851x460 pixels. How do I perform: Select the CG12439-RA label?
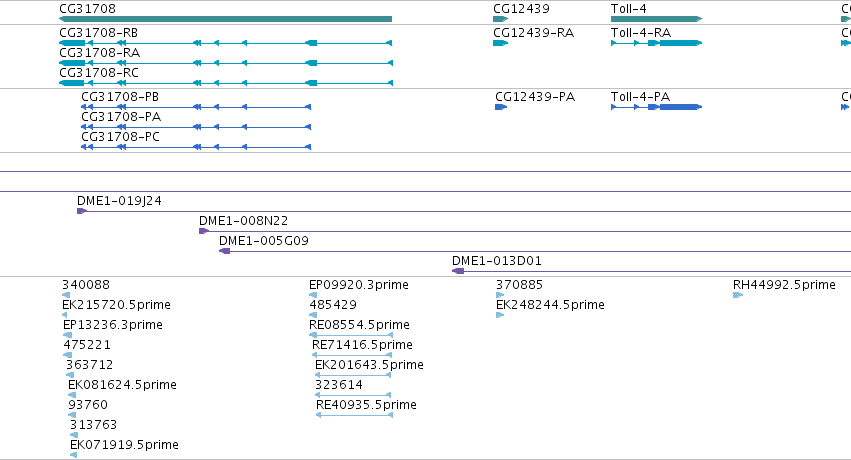pos(534,33)
